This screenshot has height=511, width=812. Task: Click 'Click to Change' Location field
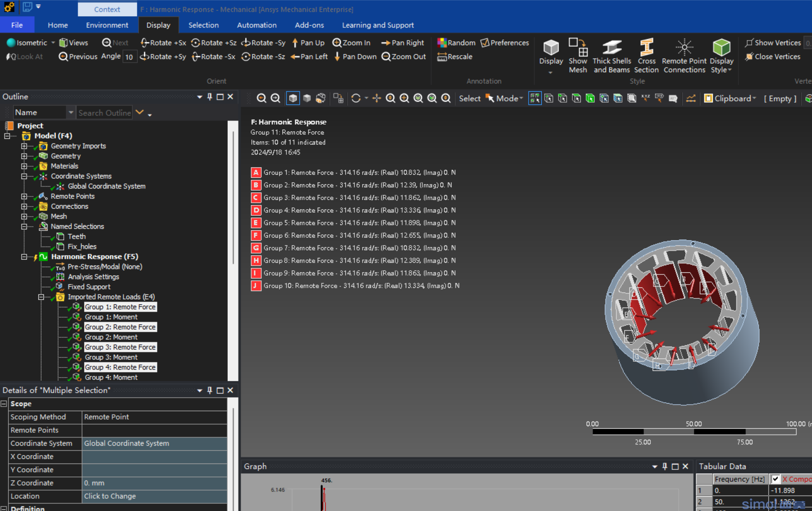[x=155, y=496]
